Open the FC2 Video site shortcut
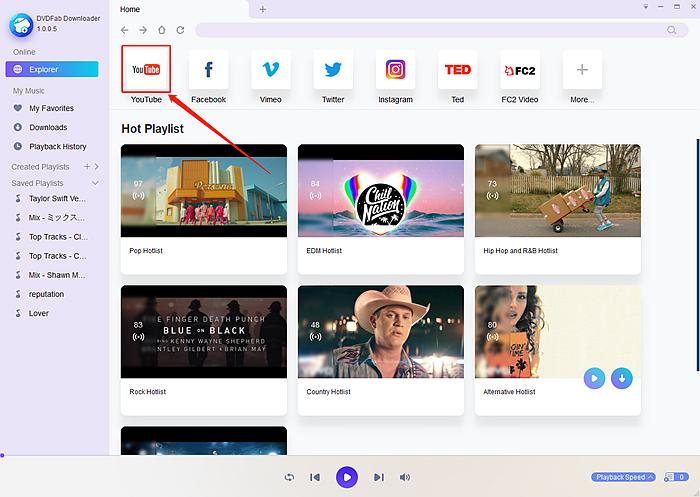 point(520,70)
